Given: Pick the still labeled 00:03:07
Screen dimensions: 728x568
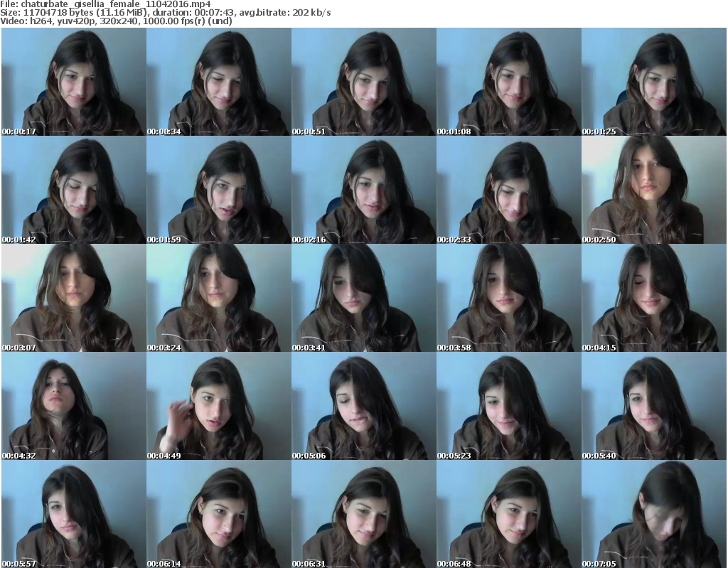Looking at the screenshot, I should tap(74, 298).
